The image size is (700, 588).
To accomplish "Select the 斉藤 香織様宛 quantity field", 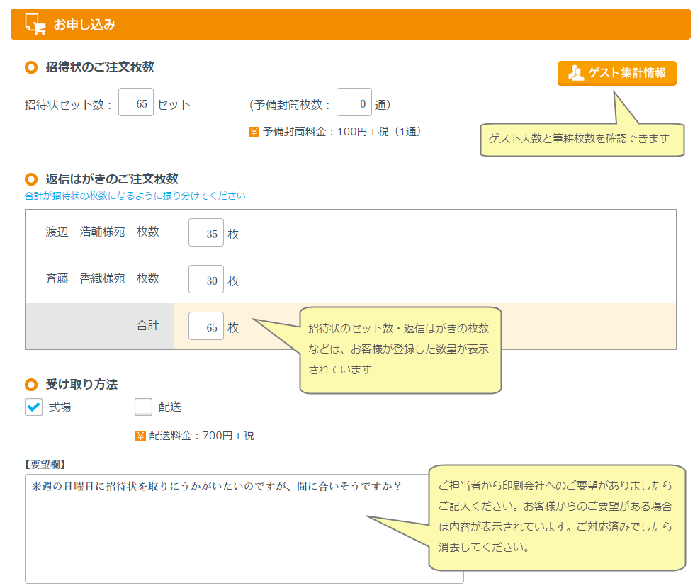I will tap(206, 280).
